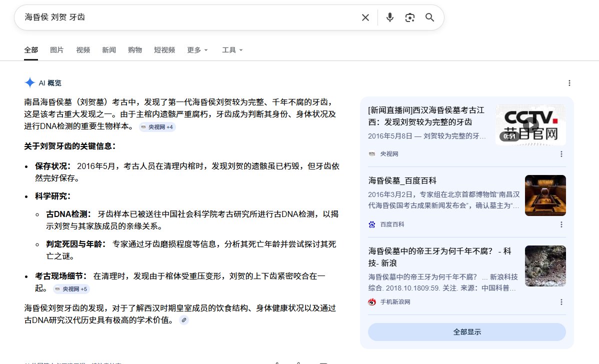Open three-dot menu for 手机新浪网 source card
The image size is (599, 364).
tap(561, 302)
